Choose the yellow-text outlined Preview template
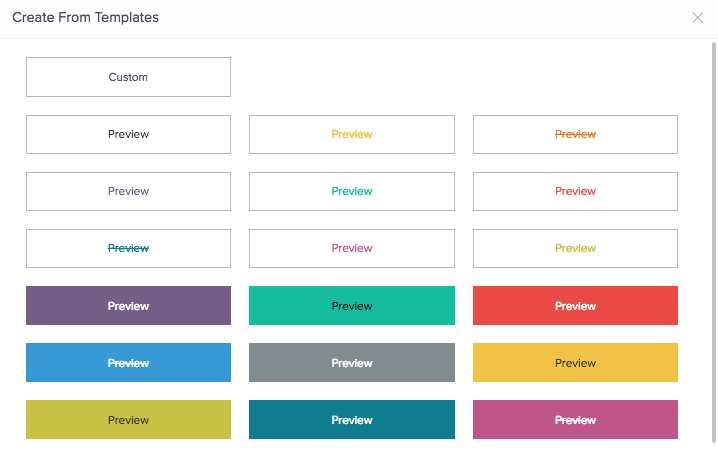718x453 pixels. coord(352,134)
